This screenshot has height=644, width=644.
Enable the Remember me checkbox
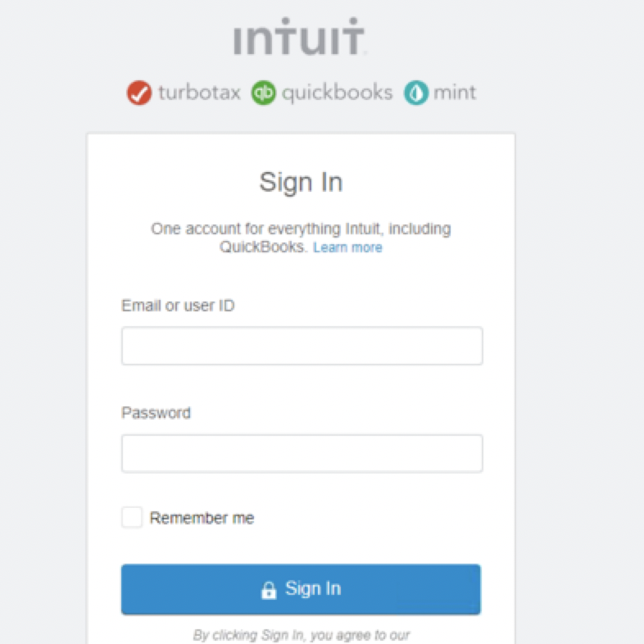click(x=132, y=518)
